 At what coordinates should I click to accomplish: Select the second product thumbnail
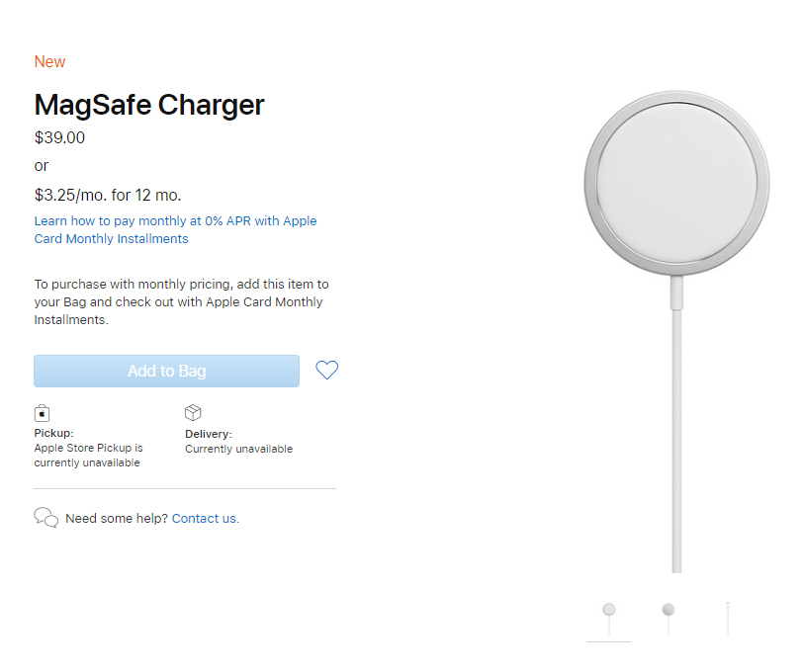pyautogui.click(x=669, y=618)
